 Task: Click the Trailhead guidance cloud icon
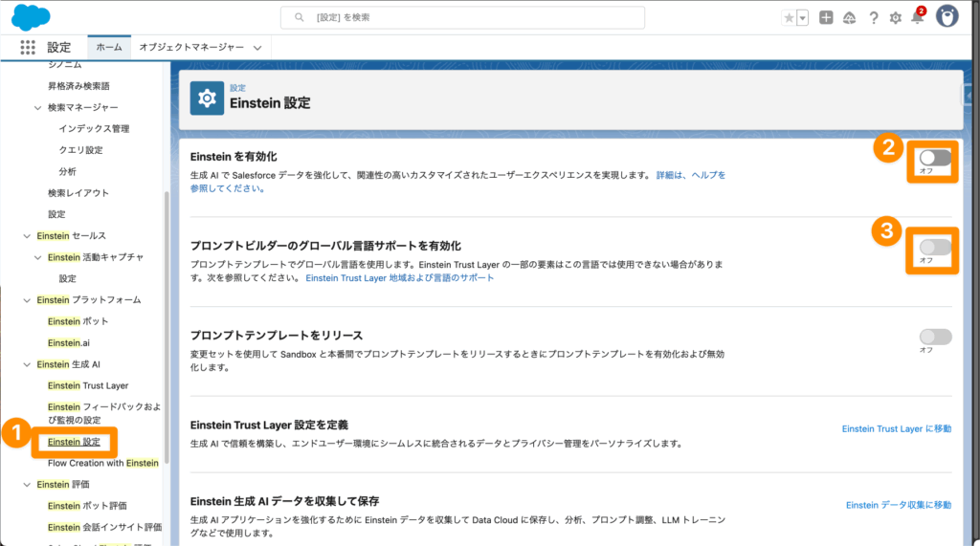pos(850,18)
